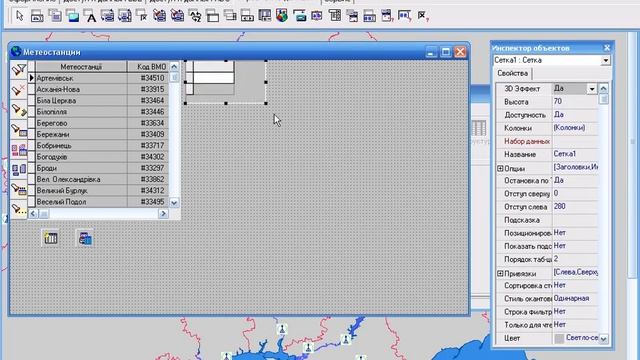Click the last toolbar icon with red question mark
This screenshot has width=640, height=360.
pyautogui.click(x=423, y=16)
